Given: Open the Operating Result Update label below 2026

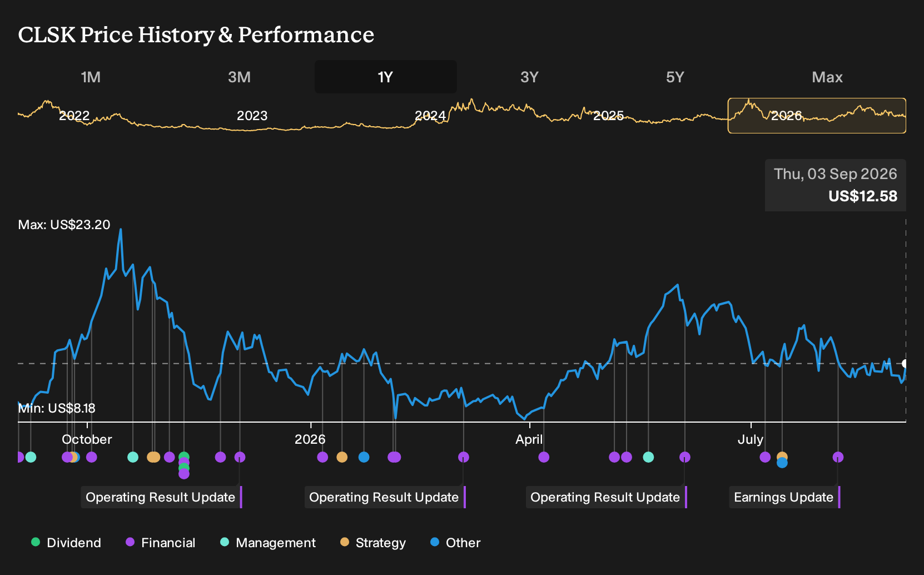Looking at the screenshot, I should coord(384,497).
